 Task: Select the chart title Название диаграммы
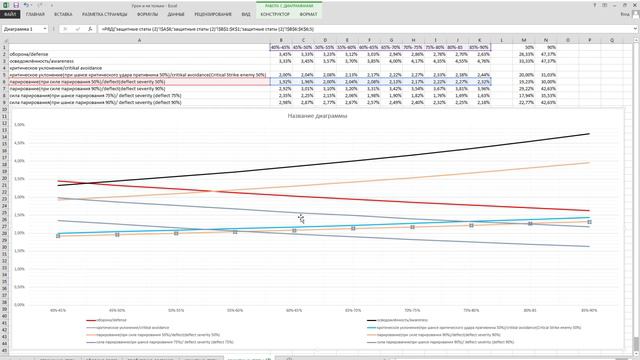[317, 116]
